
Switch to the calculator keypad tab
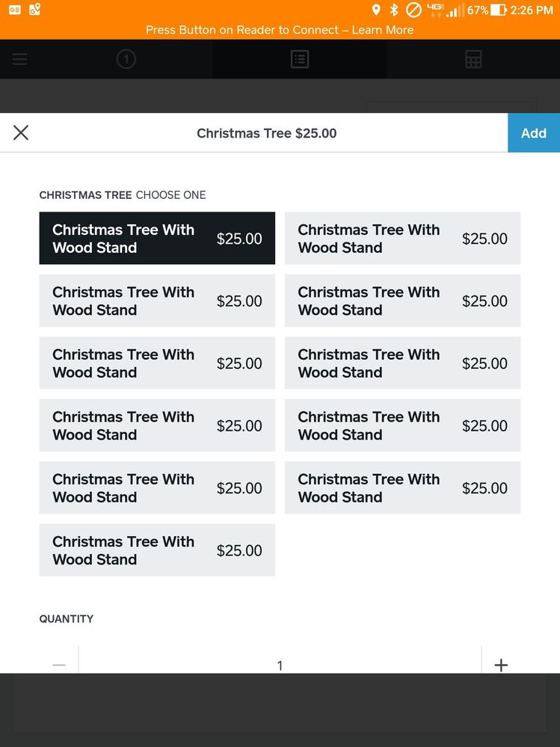473,59
